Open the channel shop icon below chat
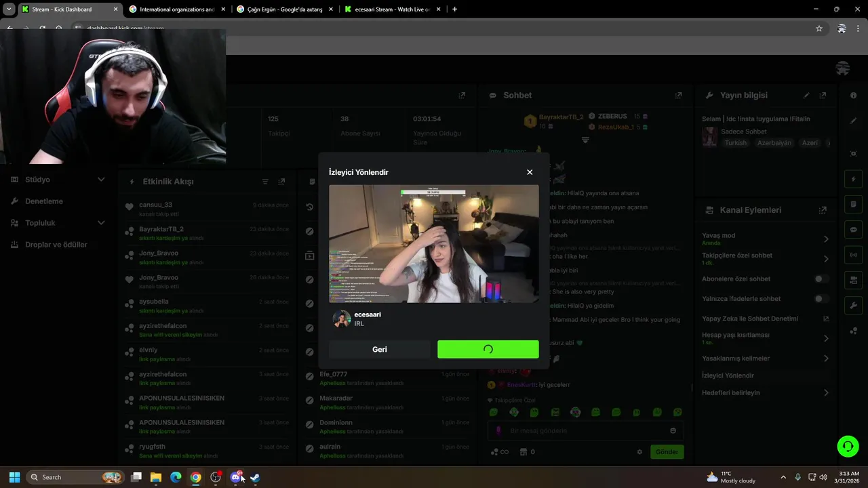This screenshot has width=868, height=488. click(x=524, y=452)
